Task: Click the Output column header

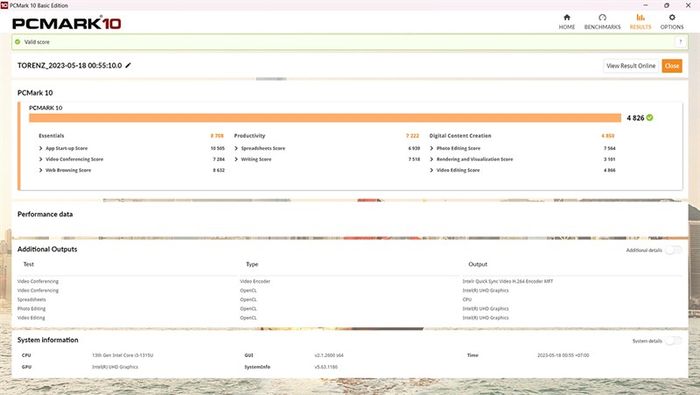Action: click(x=478, y=264)
